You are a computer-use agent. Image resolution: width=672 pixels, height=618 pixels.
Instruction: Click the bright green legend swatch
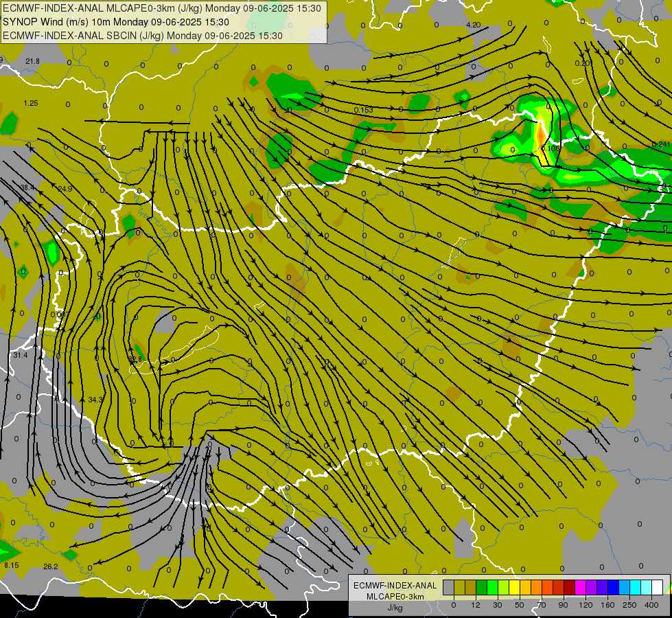493,587
